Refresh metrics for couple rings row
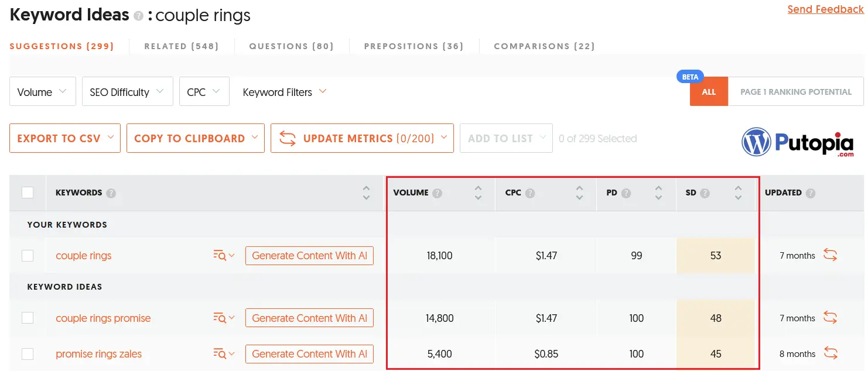Screen dimensions: 868x371 830,255
